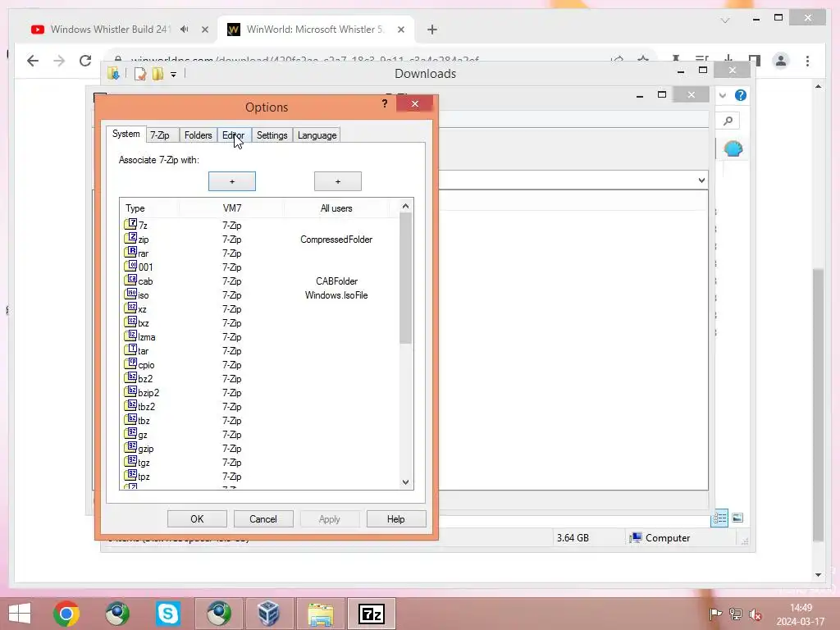Open the address dropdown arrow in background window
The image size is (840, 630).
click(x=702, y=180)
